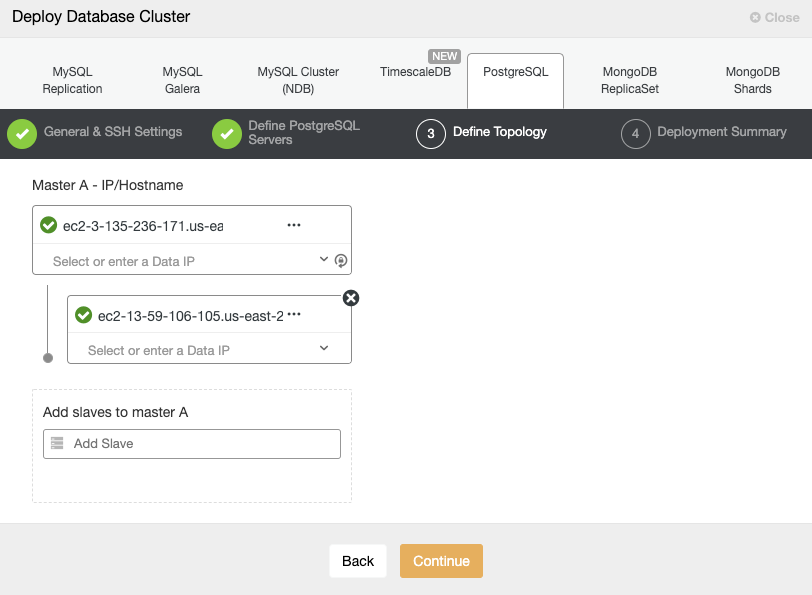This screenshot has height=595, width=812.
Task: Switch to MongoDB ReplicaSet tab
Action: click(x=630, y=80)
